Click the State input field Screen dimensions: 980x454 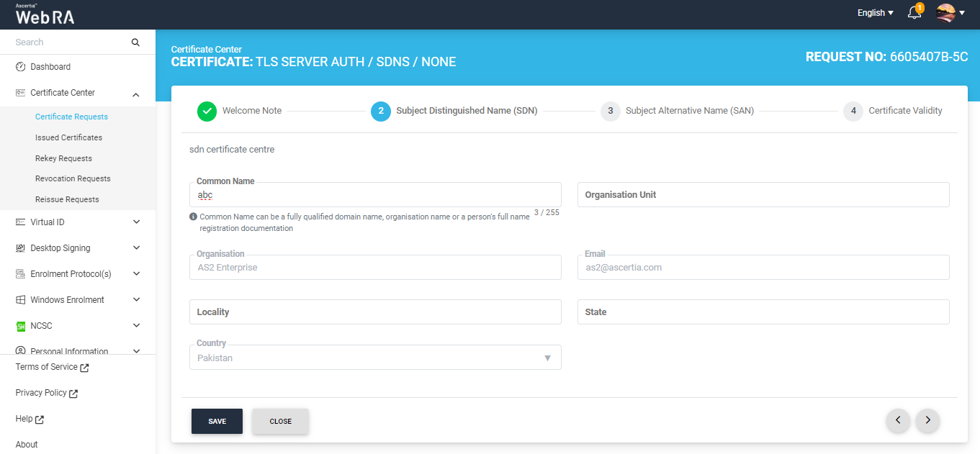[763, 312]
